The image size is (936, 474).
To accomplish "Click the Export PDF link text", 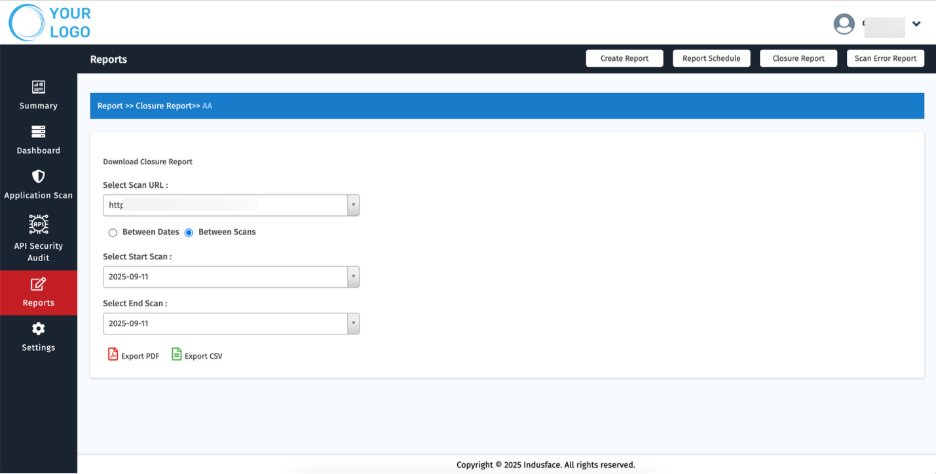I will click(x=140, y=356).
